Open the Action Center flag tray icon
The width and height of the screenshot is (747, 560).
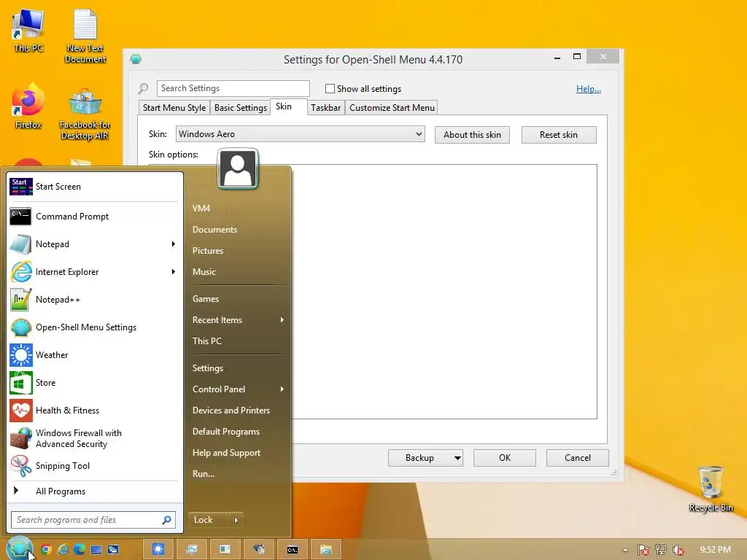(x=643, y=550)
